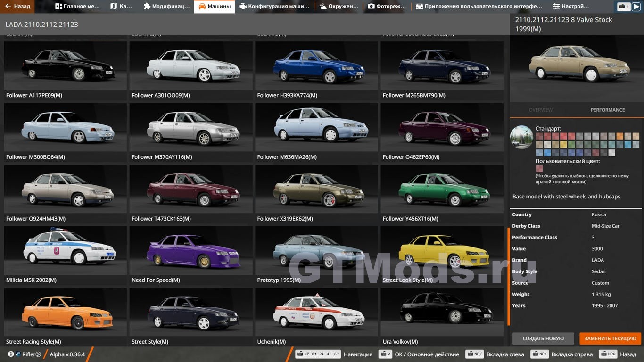Click the Years value 1995 - 2007
The height and width of the screenshot is (362, 644).
click(x=605, y=305)
